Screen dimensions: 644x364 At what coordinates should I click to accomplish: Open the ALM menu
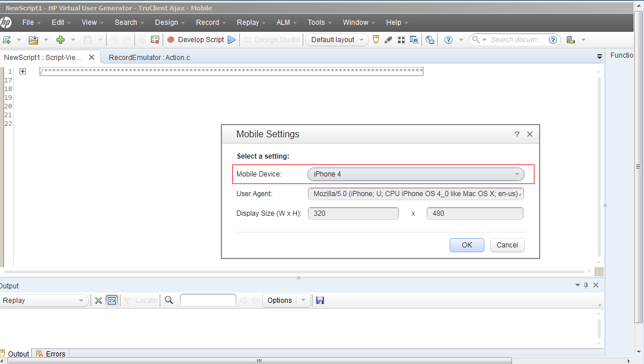click(x=287, y=22)
